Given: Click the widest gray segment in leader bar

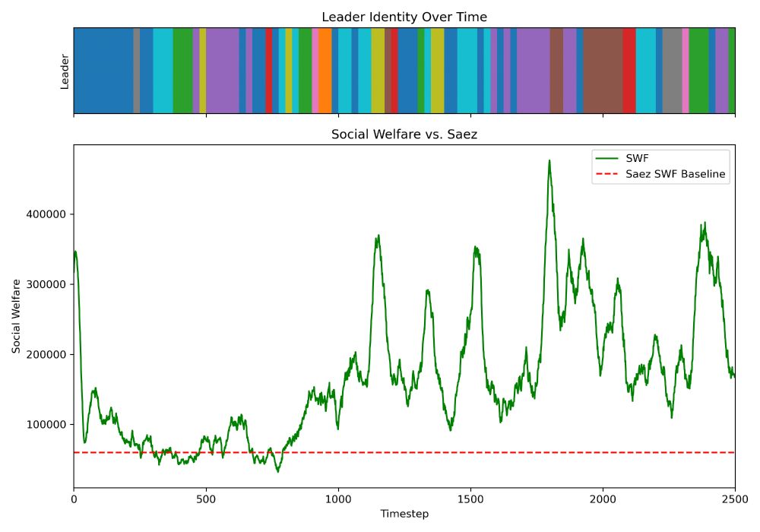Looking at the screenshot, I should 672,71.
